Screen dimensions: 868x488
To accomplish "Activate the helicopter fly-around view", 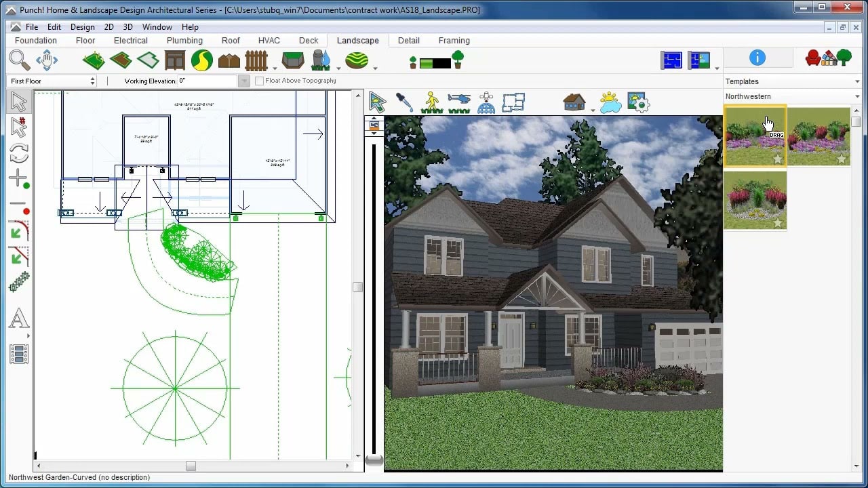I will coord(459,102).
